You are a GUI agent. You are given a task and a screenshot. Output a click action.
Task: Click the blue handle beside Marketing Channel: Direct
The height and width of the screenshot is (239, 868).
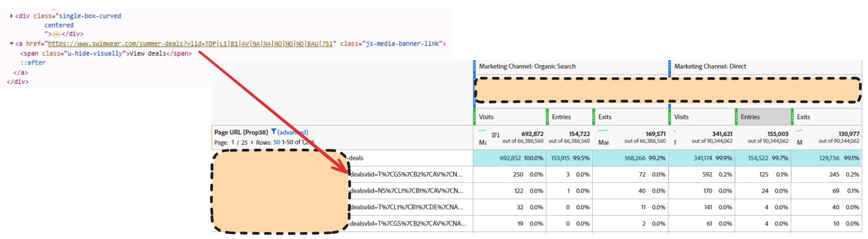coord(669,69)
